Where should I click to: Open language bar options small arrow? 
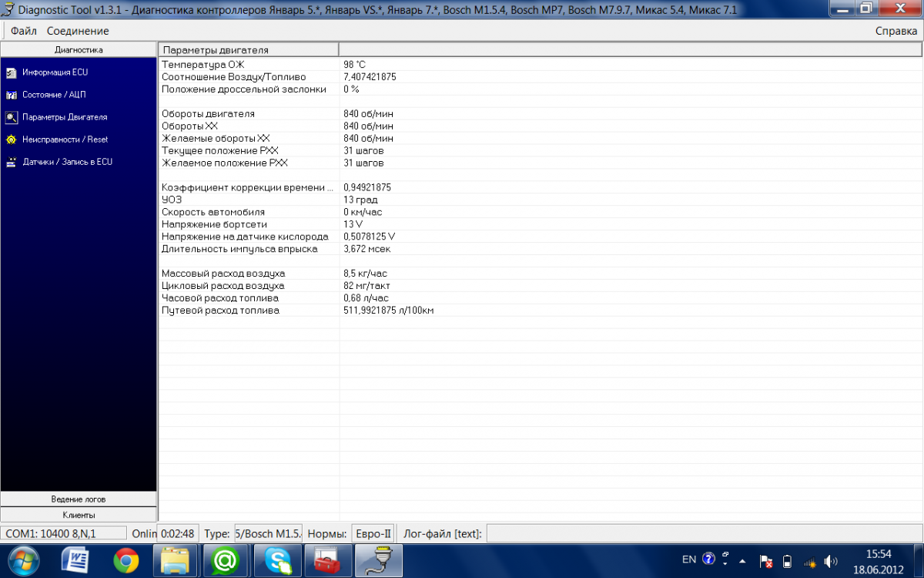coord(725,564)
